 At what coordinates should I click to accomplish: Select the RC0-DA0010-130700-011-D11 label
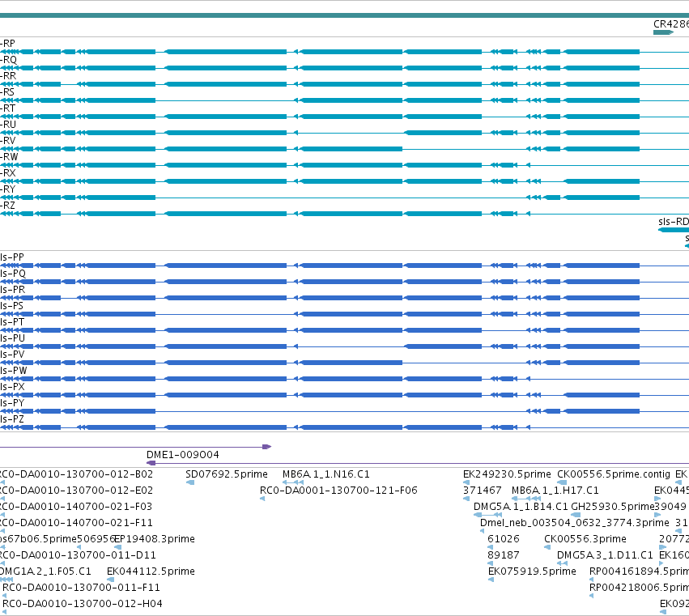pos(79,555)
